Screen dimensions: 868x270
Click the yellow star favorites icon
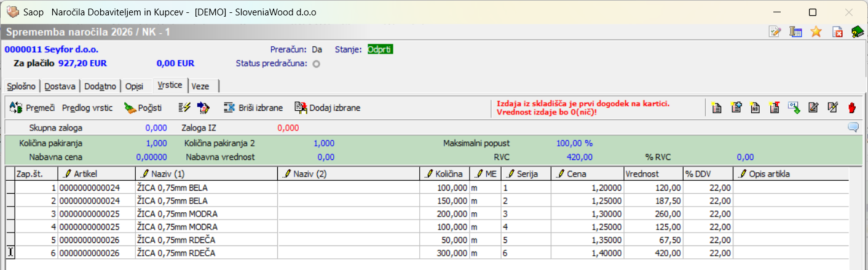click(816, 32)
